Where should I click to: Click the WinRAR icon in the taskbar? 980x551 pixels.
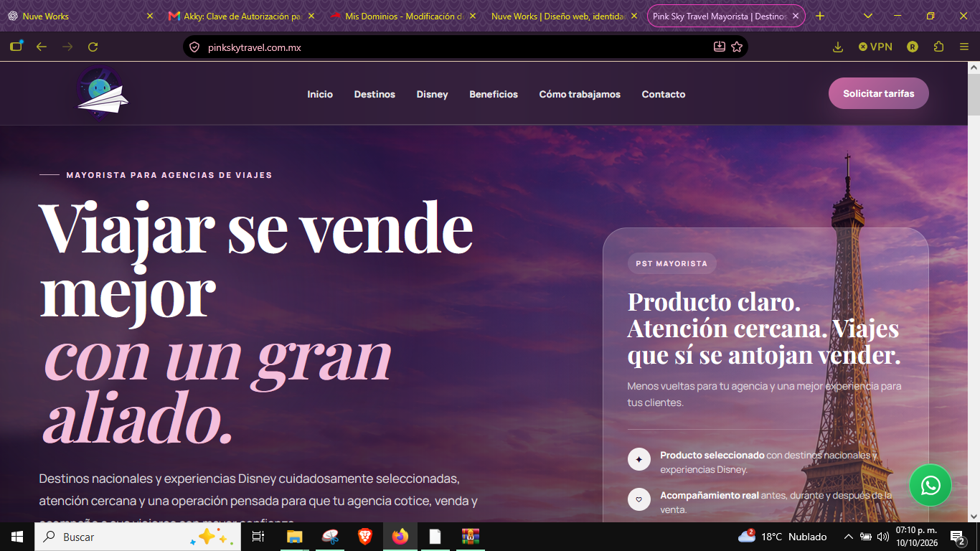tap(470, 537)
